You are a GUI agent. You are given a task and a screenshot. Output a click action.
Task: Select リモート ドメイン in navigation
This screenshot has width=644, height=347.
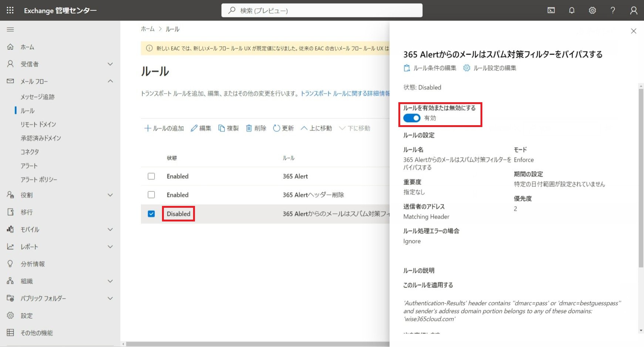click(x=38, y=124)
